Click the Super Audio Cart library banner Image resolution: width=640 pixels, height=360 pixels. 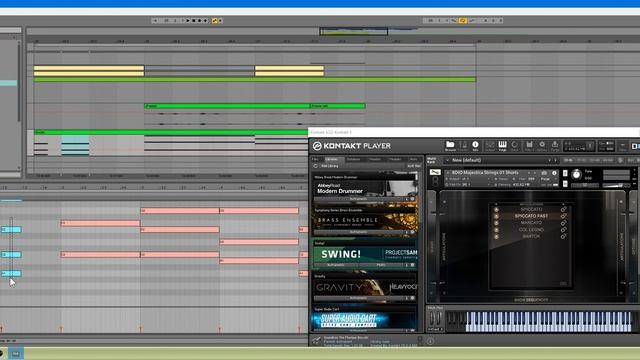365,320
